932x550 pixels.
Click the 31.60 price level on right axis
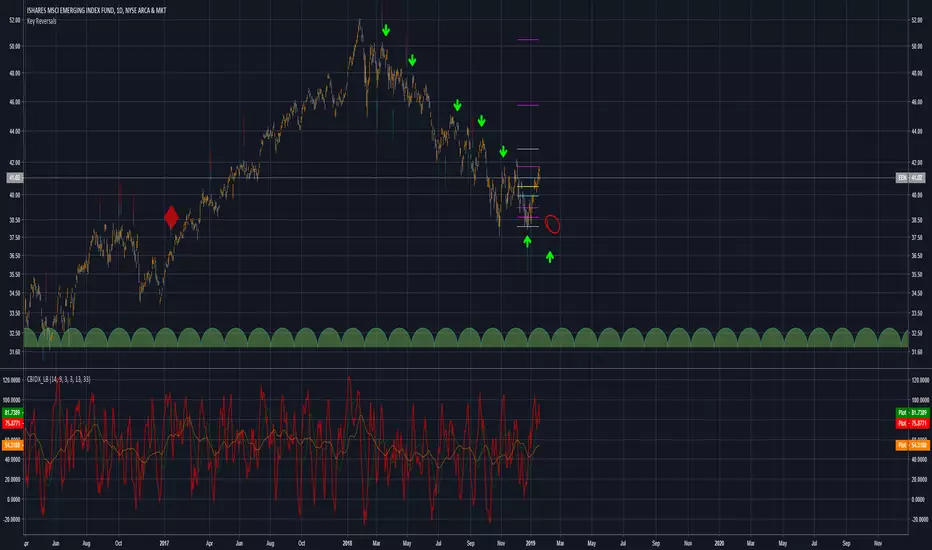pyautogui.click(x=917, y=351)
